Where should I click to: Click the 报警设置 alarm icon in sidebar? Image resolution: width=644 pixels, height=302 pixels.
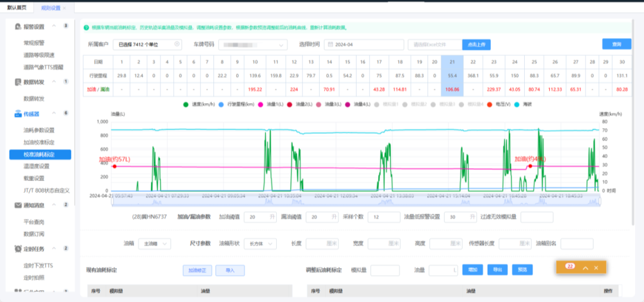point(18,27)
